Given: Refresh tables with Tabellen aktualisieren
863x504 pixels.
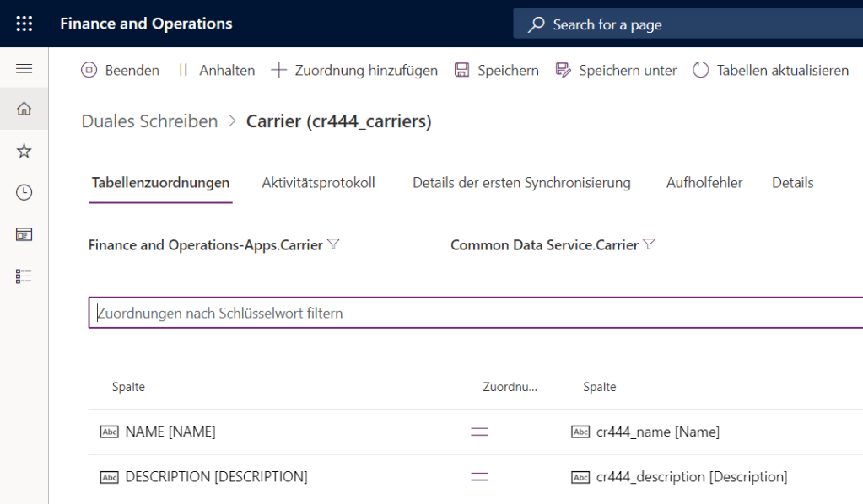Looking at the screenshot, I should 770,71.
